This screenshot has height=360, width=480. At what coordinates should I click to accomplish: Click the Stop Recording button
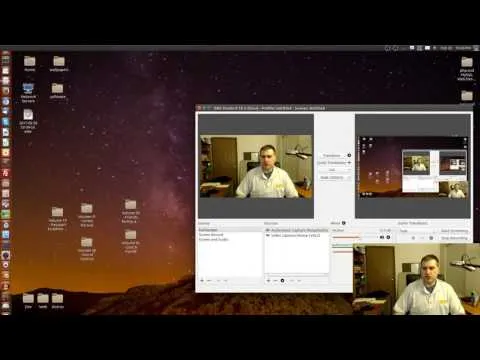pyautogui.click(x=455, y=238)
